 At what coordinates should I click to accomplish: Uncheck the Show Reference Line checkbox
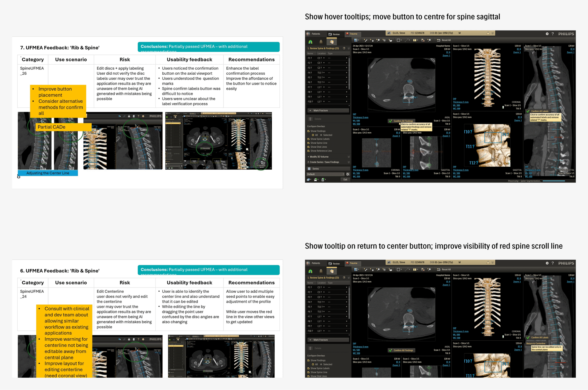pyautogui.click(x=308, y=151)
